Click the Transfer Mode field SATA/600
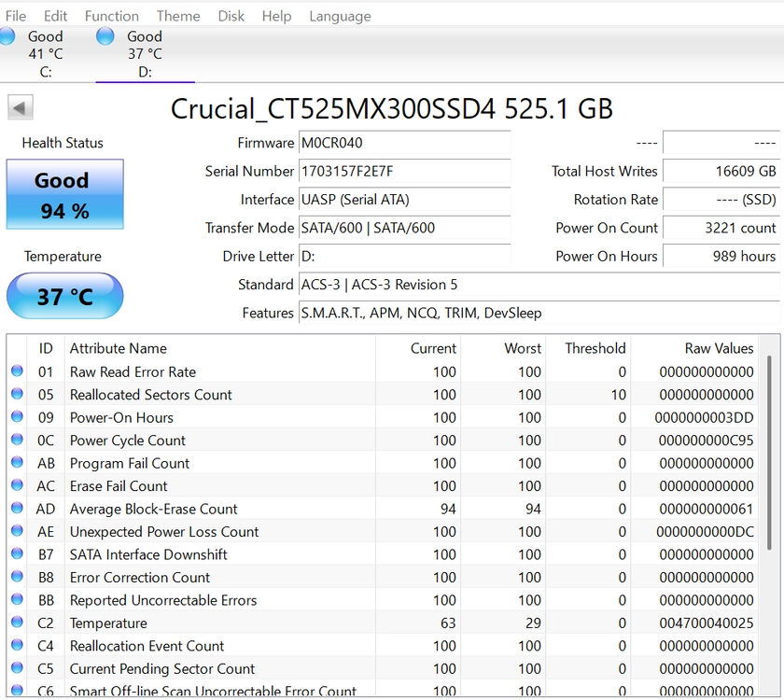Screen dimensions: 784x700 pos(404,228)
